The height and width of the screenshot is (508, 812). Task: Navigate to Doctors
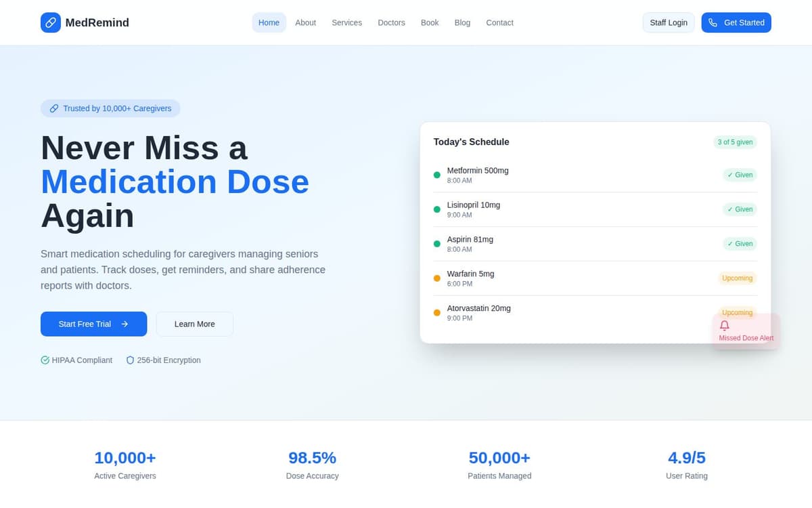[391, 22]
